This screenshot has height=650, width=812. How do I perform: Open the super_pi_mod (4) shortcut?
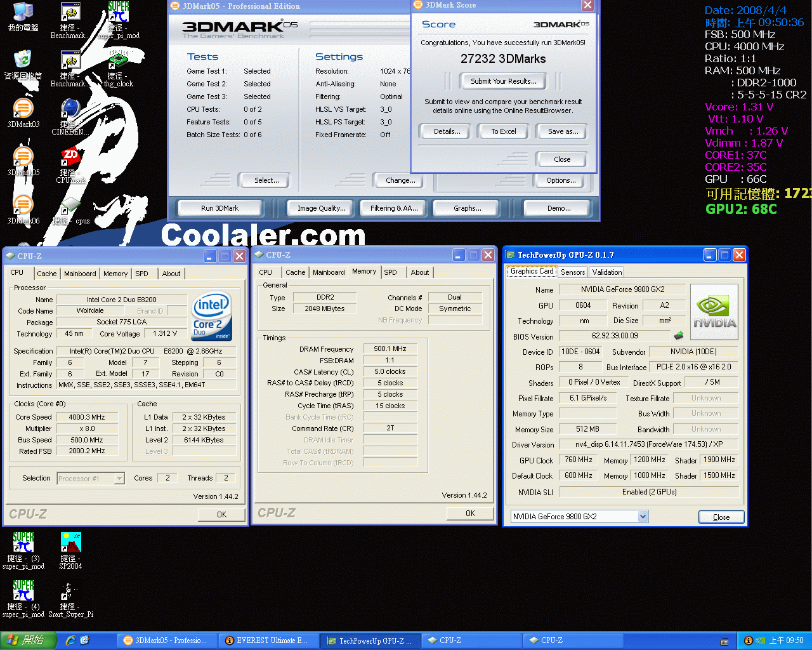[23, 599]
